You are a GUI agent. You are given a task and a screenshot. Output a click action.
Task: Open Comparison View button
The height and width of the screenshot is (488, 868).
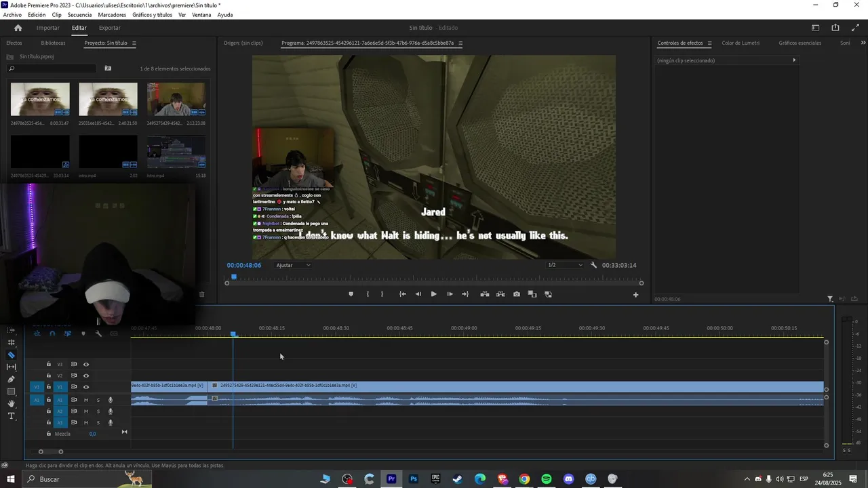pos(532,294)
